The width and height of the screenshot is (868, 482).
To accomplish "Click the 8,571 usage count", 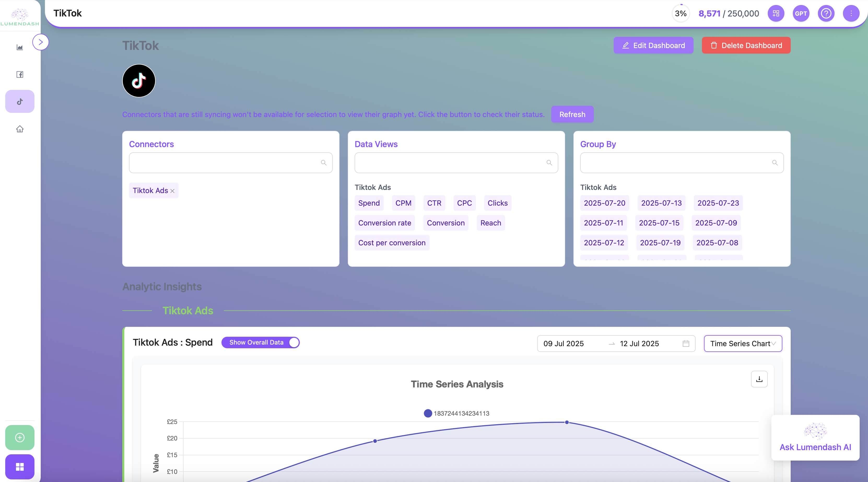I will click(709, 14).
